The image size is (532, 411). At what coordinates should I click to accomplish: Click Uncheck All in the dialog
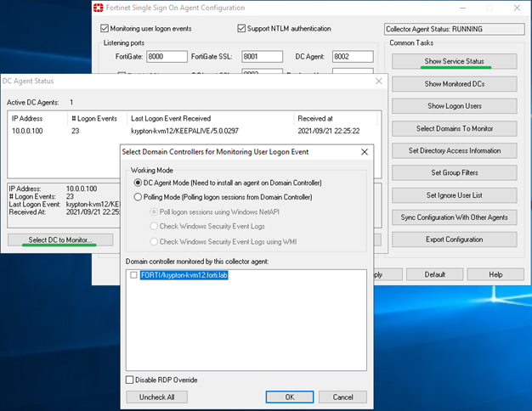point(156,397)
